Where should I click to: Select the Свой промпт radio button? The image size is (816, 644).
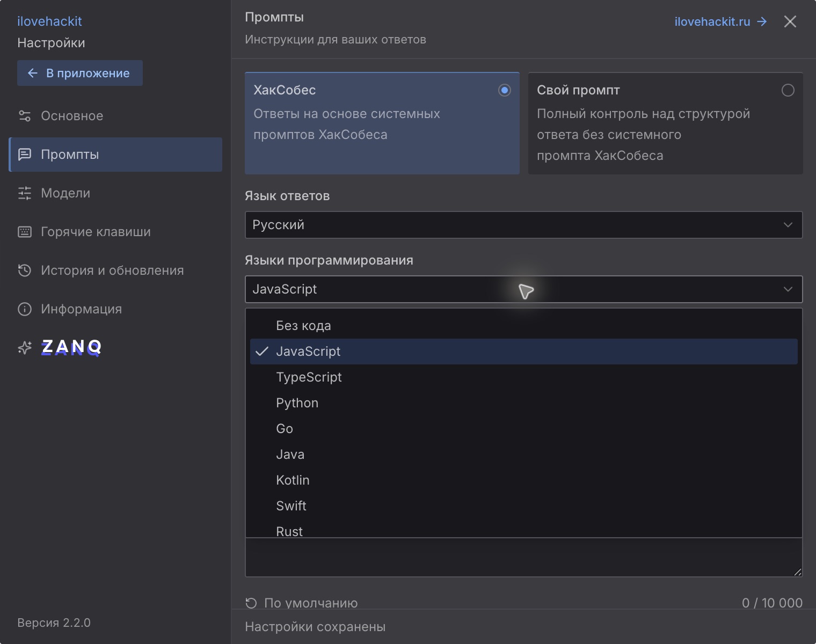[788, 90]
